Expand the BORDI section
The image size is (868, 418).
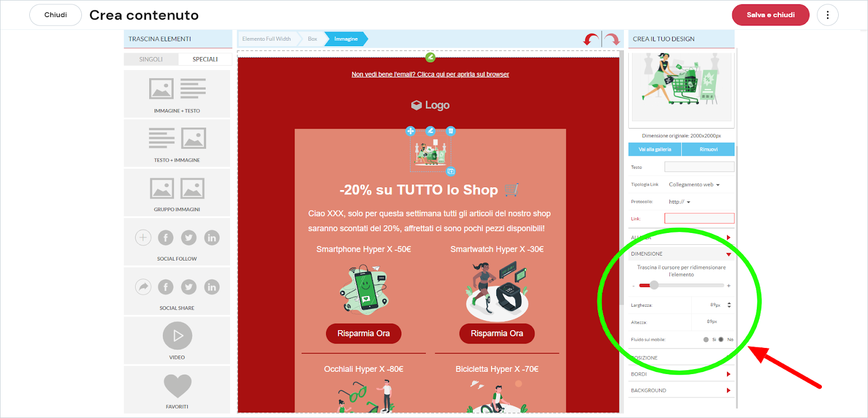point(681,374)
